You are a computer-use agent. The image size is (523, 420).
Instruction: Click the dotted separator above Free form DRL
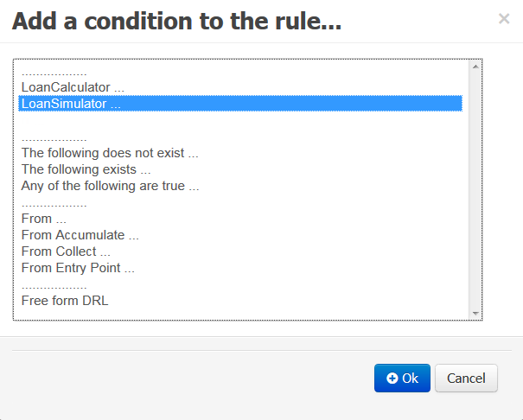tap(54, 284)
